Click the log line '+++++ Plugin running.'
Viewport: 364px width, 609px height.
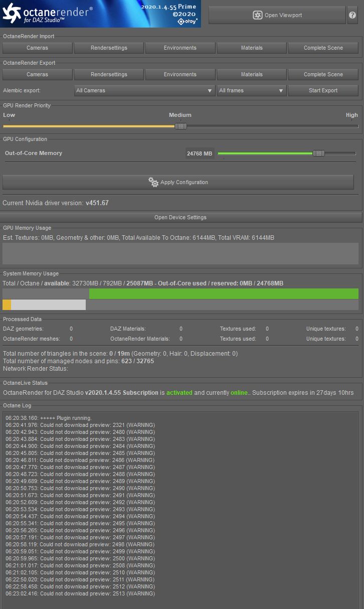tap(49, 418)
